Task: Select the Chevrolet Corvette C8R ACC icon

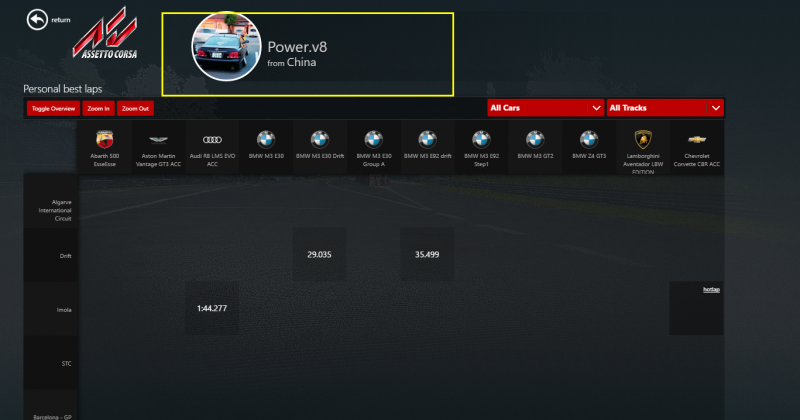Action: (x=697, y=139)
